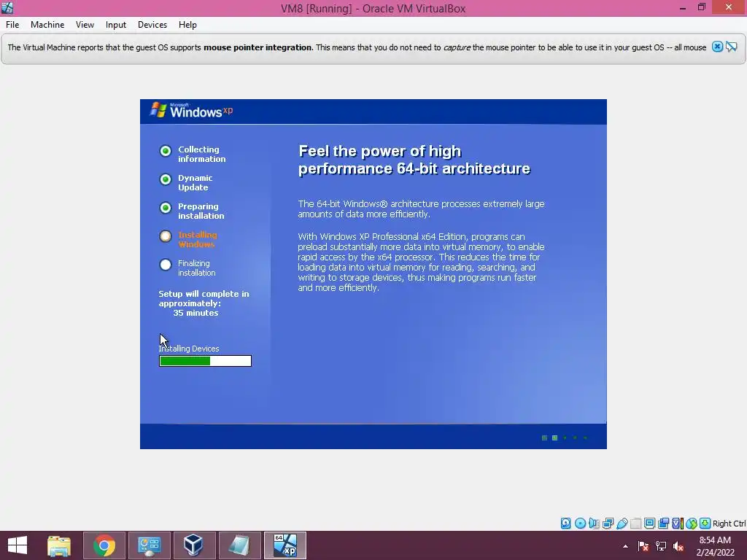Open the Machine menu

47,25
